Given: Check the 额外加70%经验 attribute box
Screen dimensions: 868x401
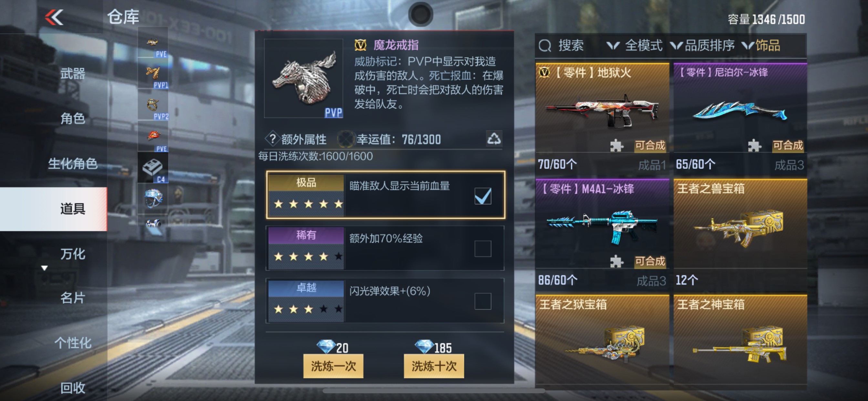Looking at the screenshot, I should click(482, 248).
